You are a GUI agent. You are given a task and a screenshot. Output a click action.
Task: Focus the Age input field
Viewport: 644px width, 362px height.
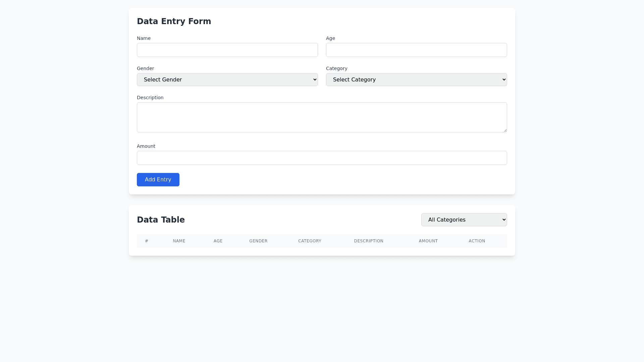(416, 50)
